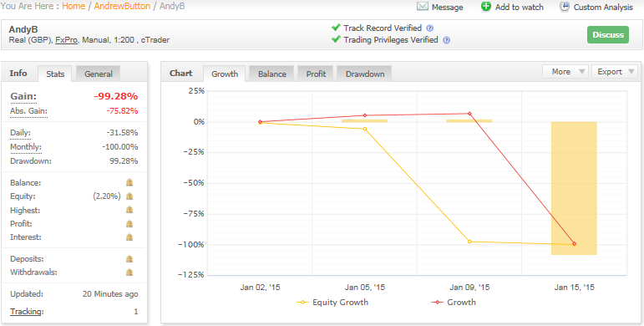
Task: Open the FxPro broker link
Action: point(67,40)
